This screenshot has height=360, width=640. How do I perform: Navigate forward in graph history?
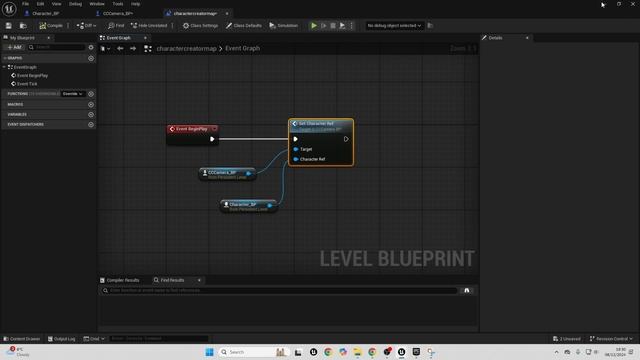point(133,49)
